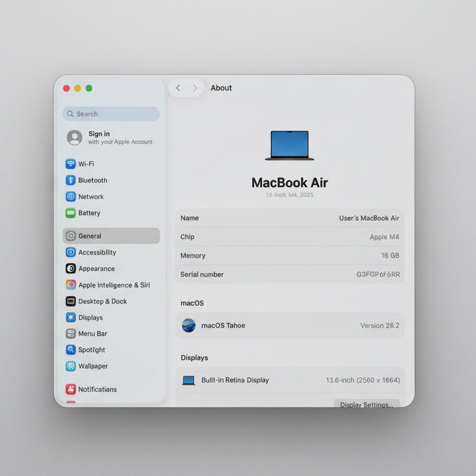Click the serial number value G3FGP6F6RR

pyautogui.click(x=378, y=274)
